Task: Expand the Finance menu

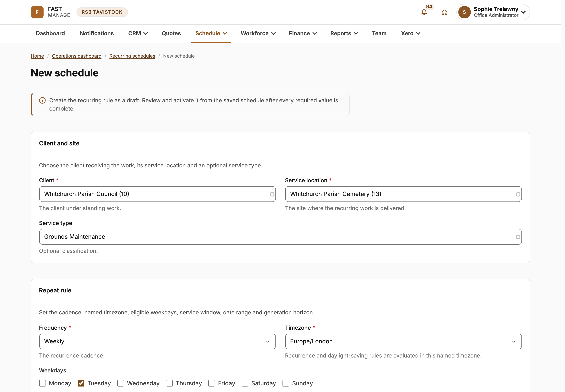Action: pyautogui.click(x=303, y=33)
